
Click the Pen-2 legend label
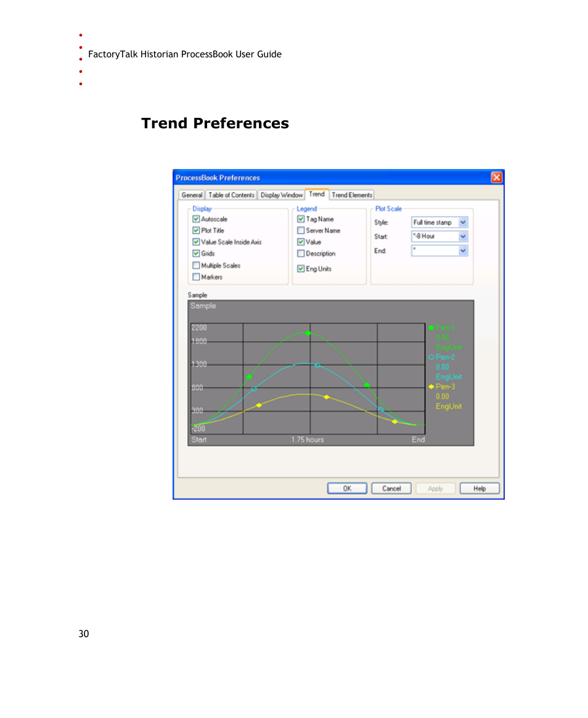445,357
